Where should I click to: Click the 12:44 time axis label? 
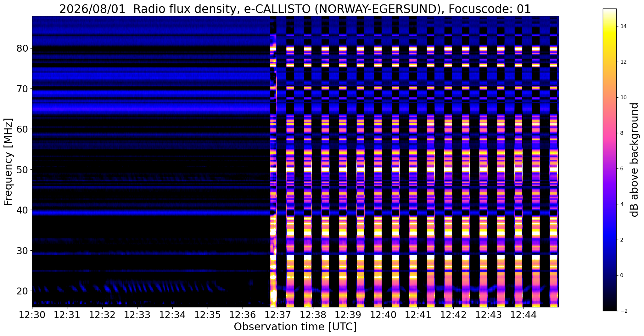point(523,314)
